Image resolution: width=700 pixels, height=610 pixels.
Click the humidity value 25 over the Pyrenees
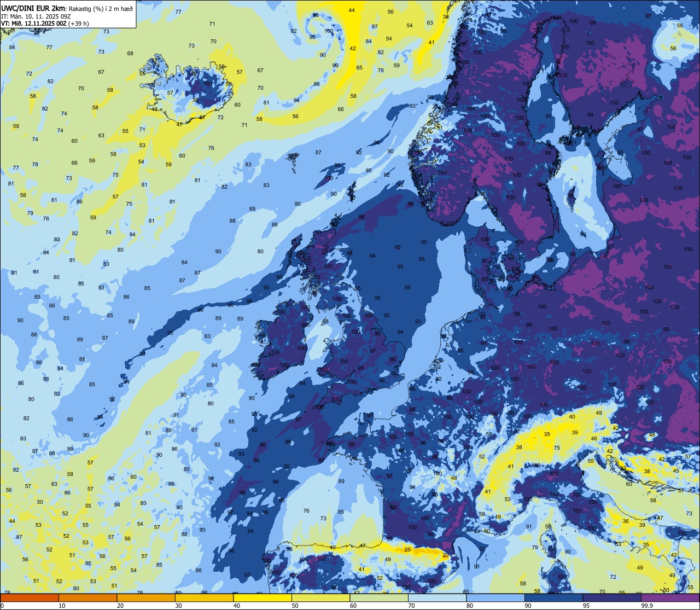(407, 549)
